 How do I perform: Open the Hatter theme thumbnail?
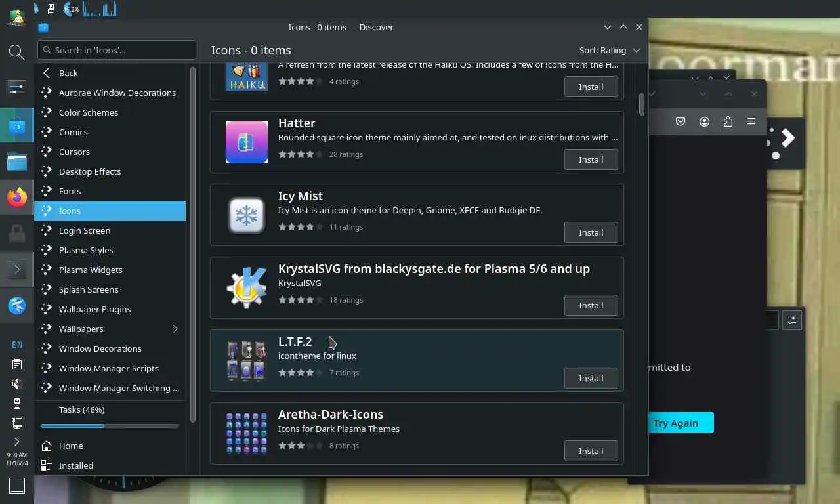pyautogui.click(x=246, y=142)
